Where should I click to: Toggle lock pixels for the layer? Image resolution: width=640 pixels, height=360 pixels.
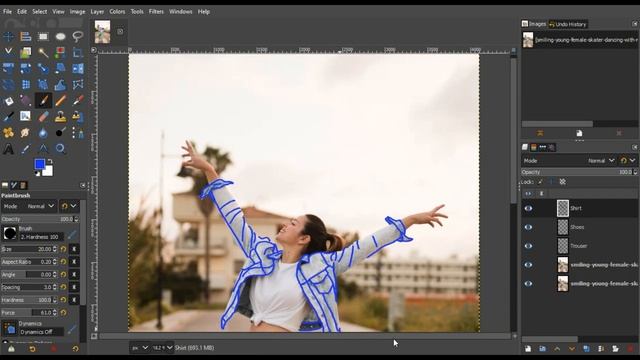tap(540, 182)
